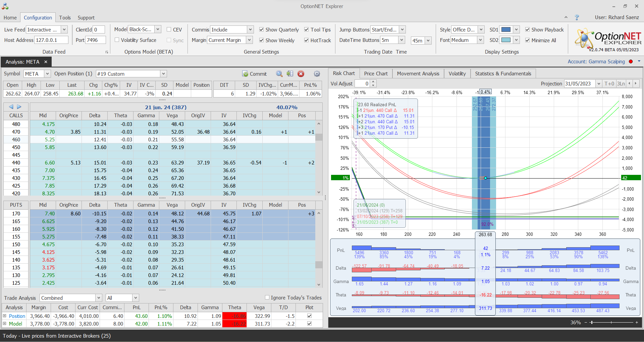Toggle Minimize All checkbox
The height and width of the screenshot is (342, 644).
coord(528,40)
